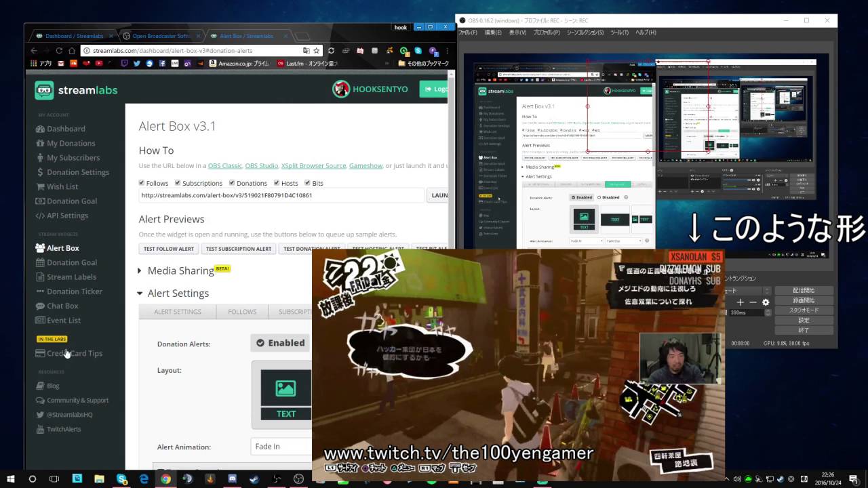Open the OBS Classic link
Image resolution: width=868 pixels, height=488 pixels.
[x=224, y=165]
